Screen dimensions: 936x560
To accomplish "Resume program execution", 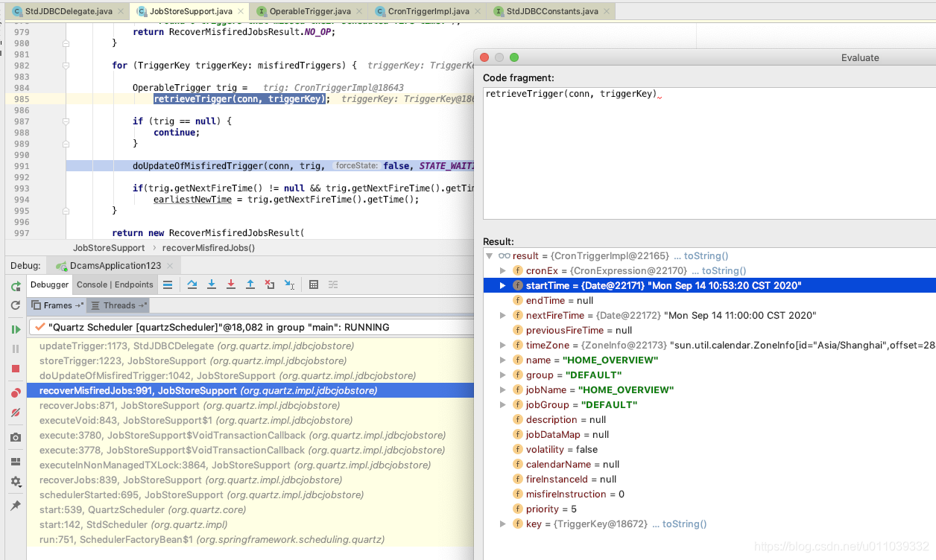I will point(16,329).
